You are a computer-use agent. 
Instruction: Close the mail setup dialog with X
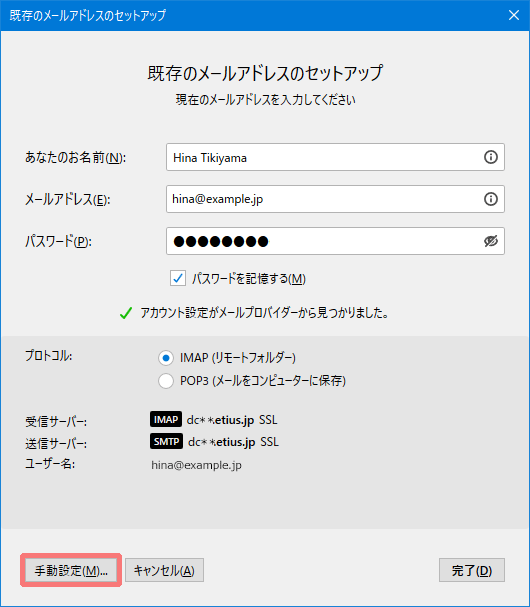(514, 15)
